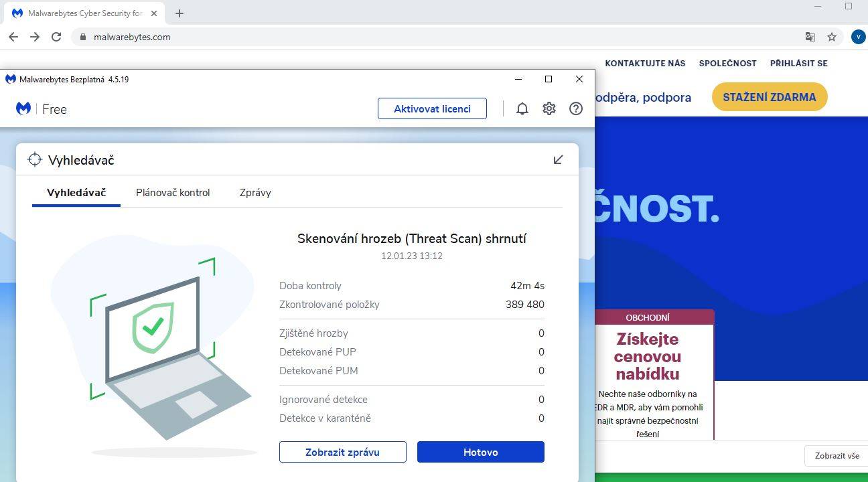868x482 pixels.
Task: Open Chrome translate page icon
Action: [x=810, y=37]
